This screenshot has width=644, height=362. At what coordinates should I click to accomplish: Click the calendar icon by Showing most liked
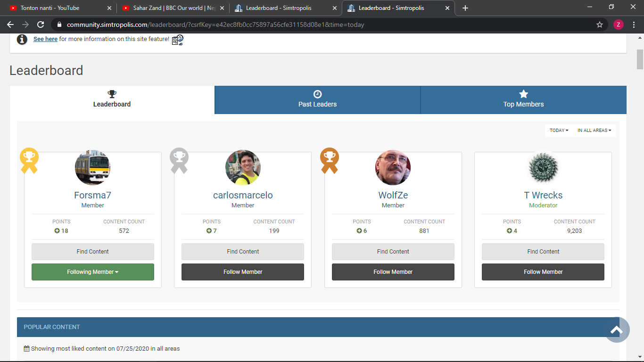(27, 349)
